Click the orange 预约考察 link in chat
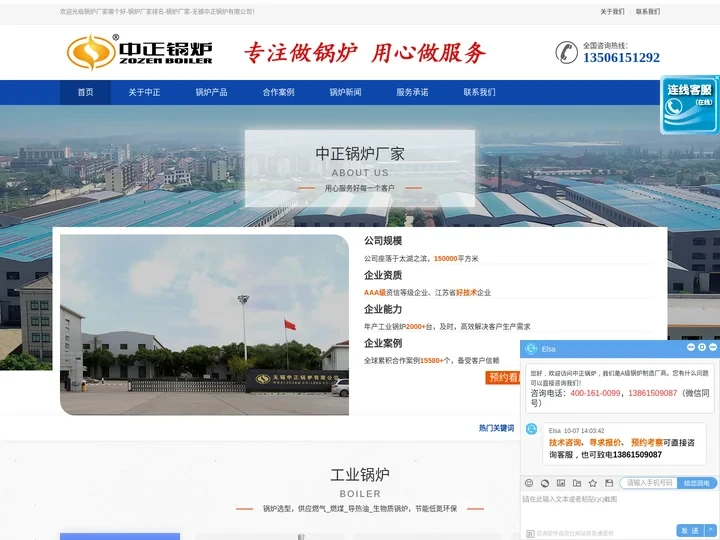This screenshot has width=720, height=540. tap(647, 443)
